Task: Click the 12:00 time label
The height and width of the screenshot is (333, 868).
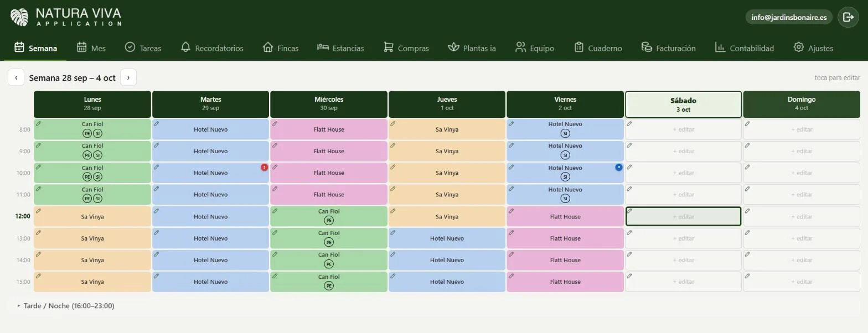Action: coord(23,216)
